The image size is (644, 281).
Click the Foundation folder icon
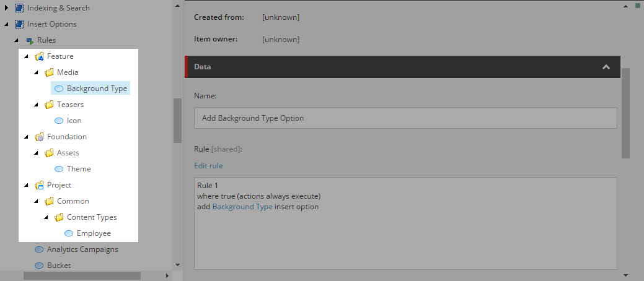point(39,137)
